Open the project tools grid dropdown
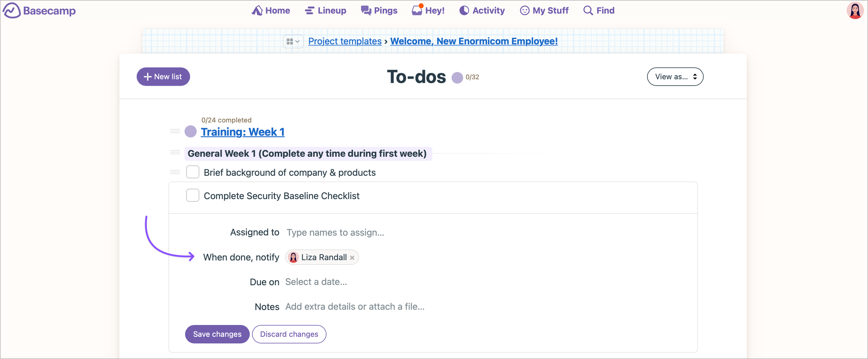 coord(293,41)
